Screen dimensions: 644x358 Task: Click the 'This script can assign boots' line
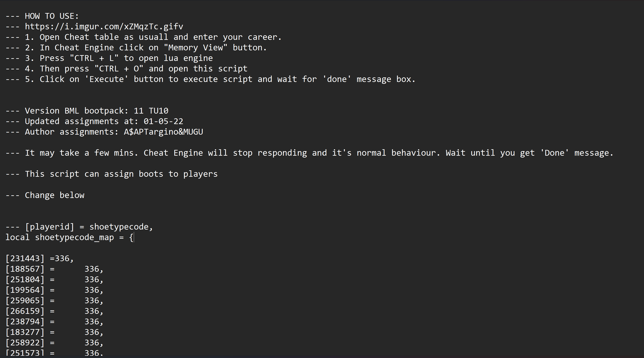[x=112, y=174]
